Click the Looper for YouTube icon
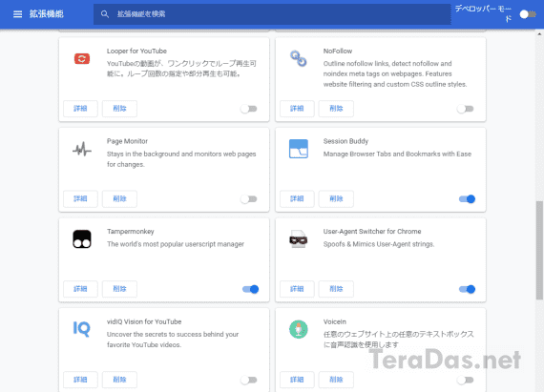Screen dimensions: 544x392 point(82,58)
